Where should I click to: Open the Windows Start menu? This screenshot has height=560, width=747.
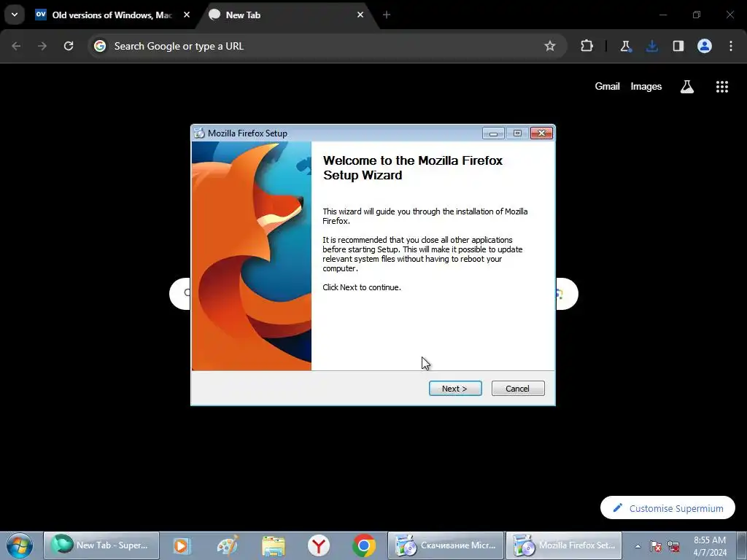point(20,545)
